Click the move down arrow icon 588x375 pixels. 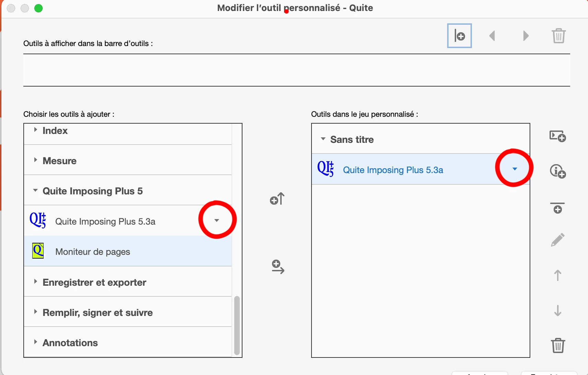pos(558,310)
